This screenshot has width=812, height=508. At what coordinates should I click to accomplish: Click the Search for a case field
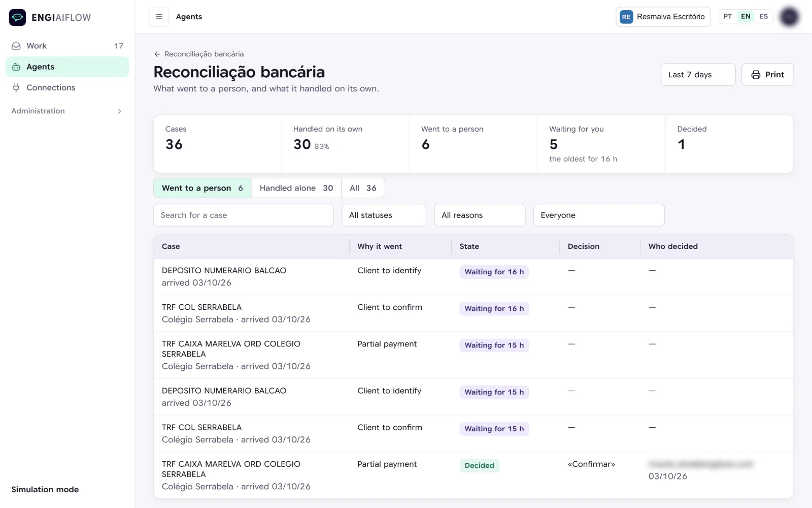244,215
